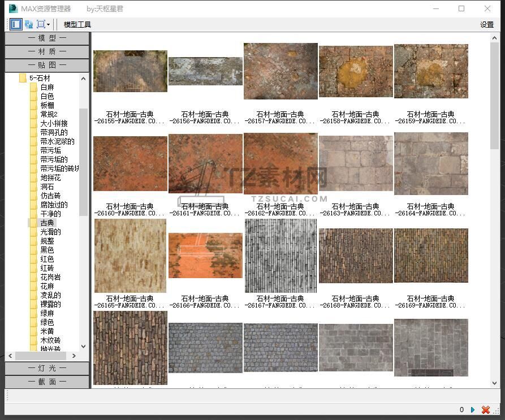Click the refresh icon in the toolbar

[x=29, y=24]
